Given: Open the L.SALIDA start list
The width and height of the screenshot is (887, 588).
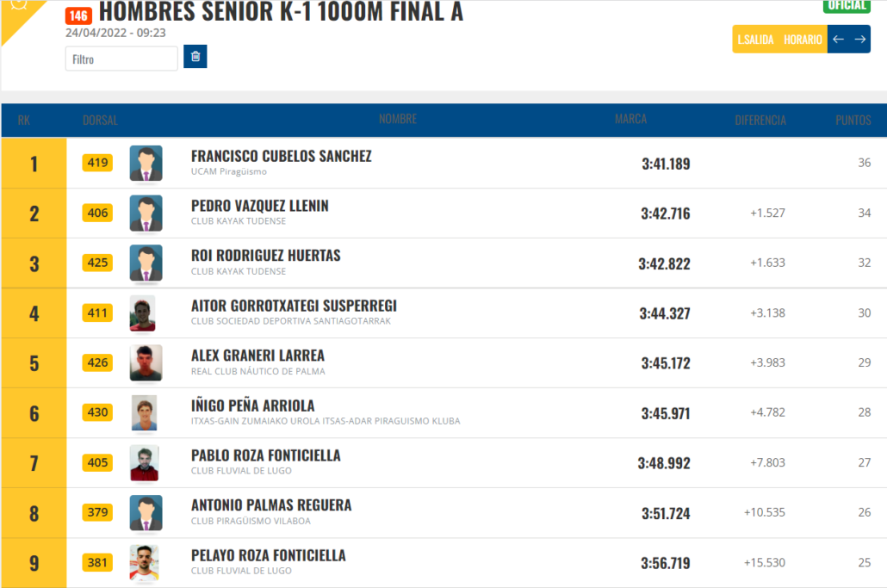Looking at the screenshot, I should click(x=755, y=40).
